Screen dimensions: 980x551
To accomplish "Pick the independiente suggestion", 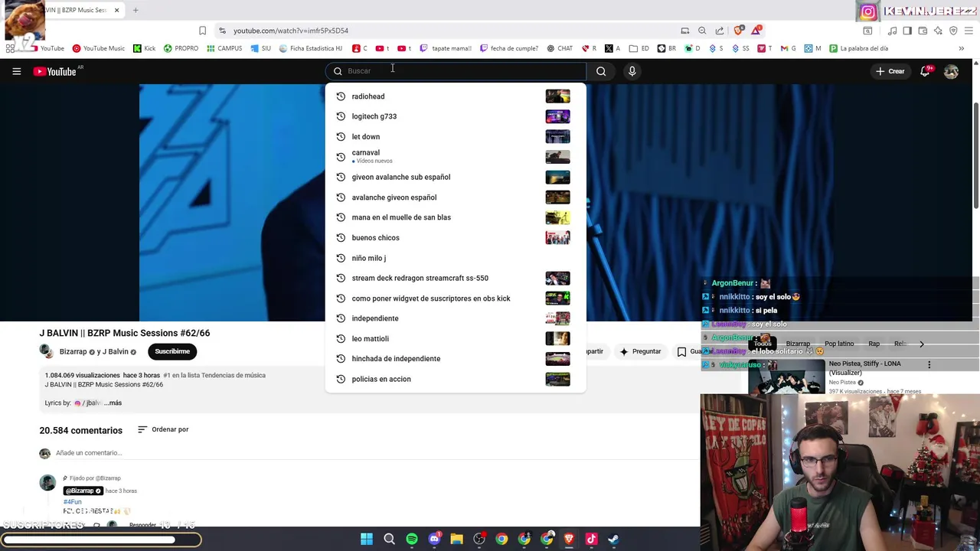I will (x=456, y=318).
